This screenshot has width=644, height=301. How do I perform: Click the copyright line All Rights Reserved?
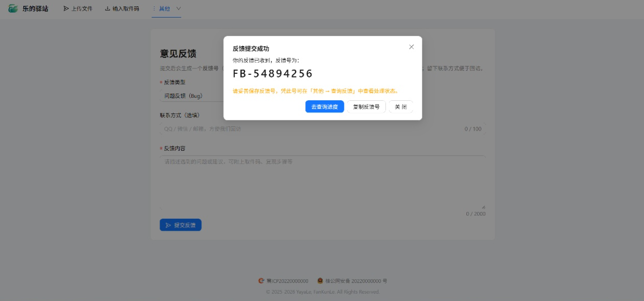pos(323,292)
